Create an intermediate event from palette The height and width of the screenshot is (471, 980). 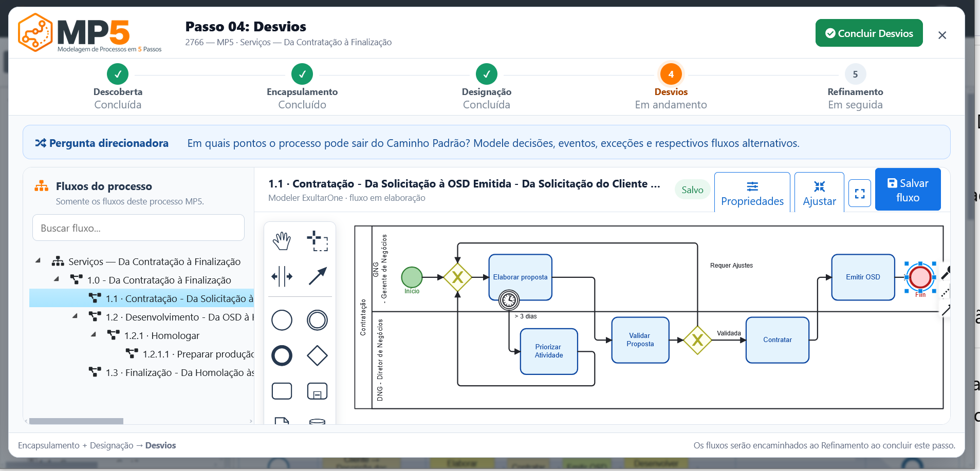(317, 320)
